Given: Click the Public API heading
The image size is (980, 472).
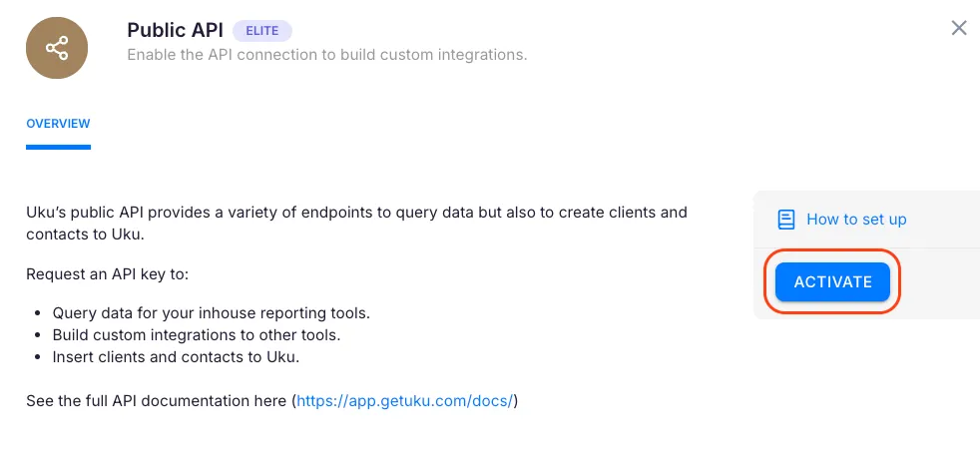Looking at the screenshot, I should 175,30.
